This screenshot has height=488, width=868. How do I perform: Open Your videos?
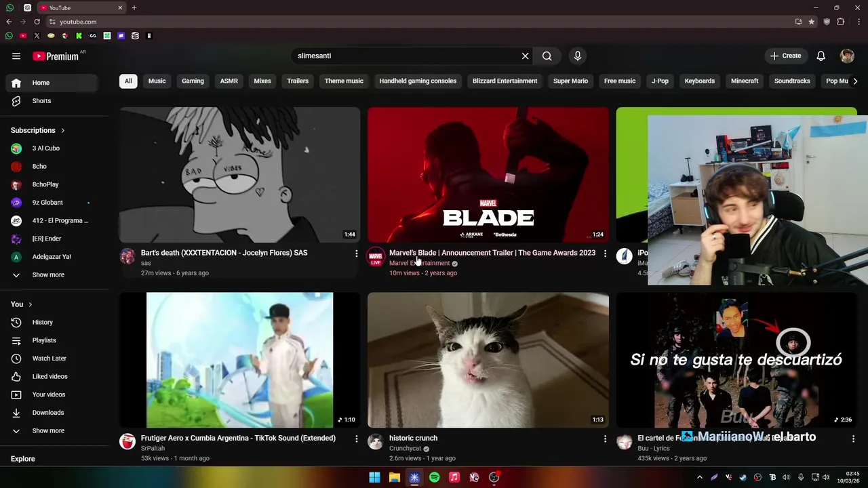point(52,394)
